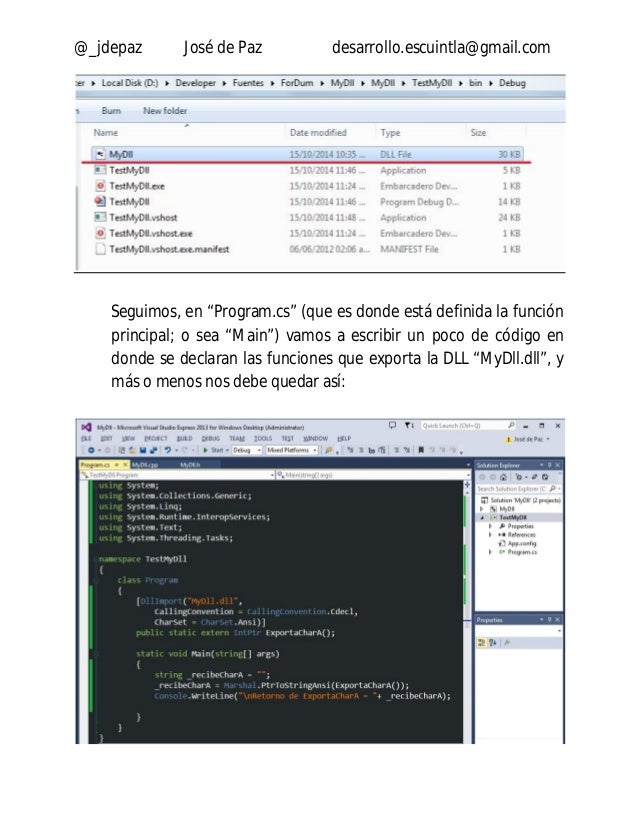The image size is (638, 826).
Task: Expand the Properties node in Solution Explorer
Action: (x=490, y=526)
